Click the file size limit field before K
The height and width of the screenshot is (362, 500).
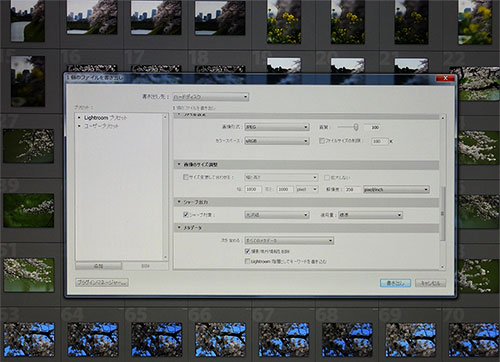coord(379,141)
